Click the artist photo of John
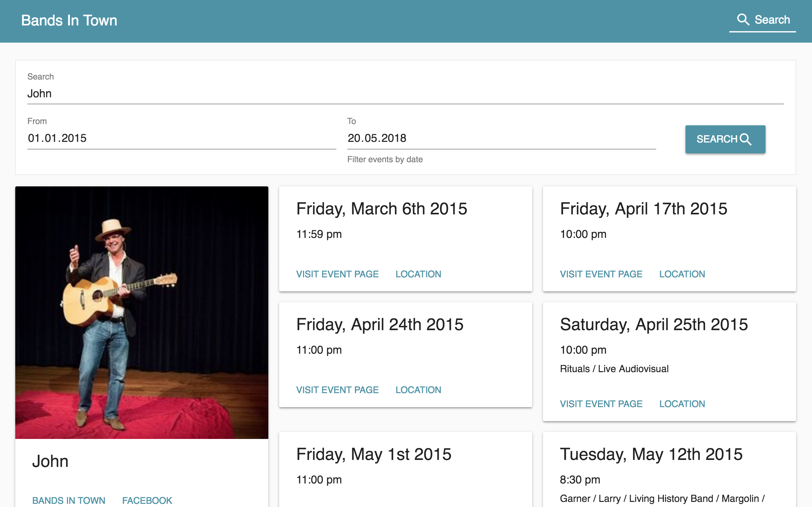The width and height of the screenshot is (812, 507). point(141,312)
